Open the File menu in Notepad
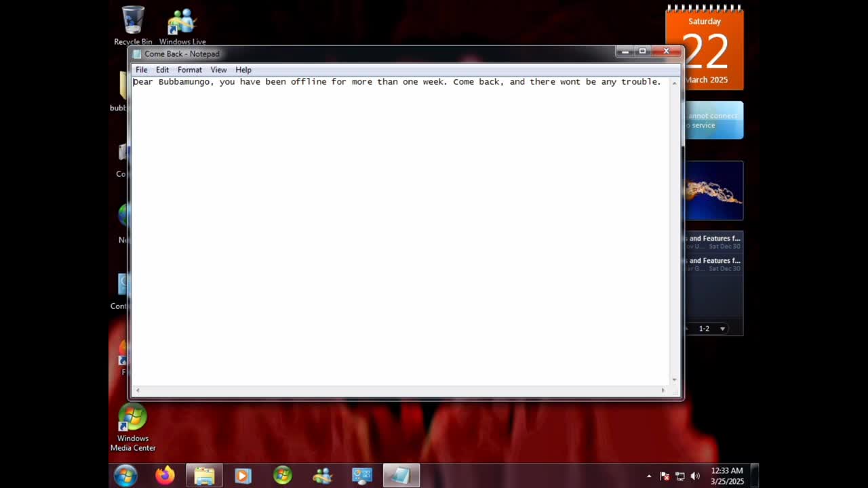868x488 pixels. point(141,70)
